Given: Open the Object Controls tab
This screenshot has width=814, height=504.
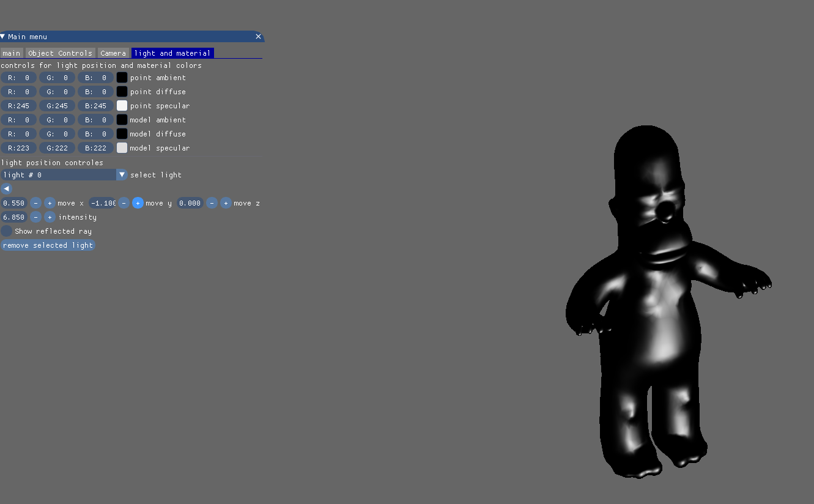Looking at the screenshot, I should point(59,53).
